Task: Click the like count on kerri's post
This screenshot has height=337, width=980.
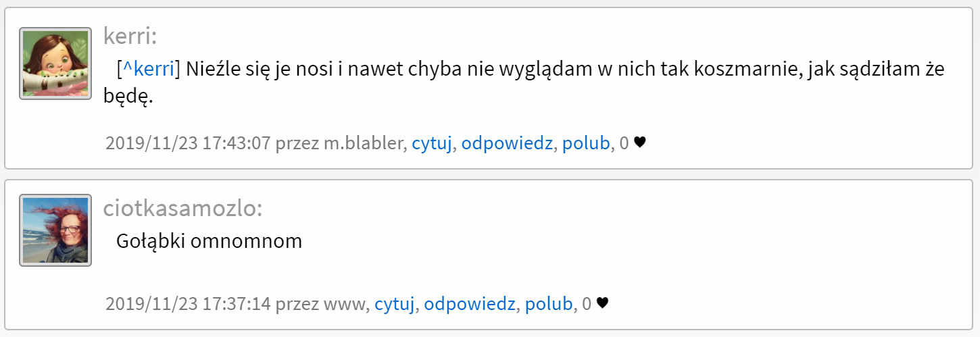Action: point(624,143)
